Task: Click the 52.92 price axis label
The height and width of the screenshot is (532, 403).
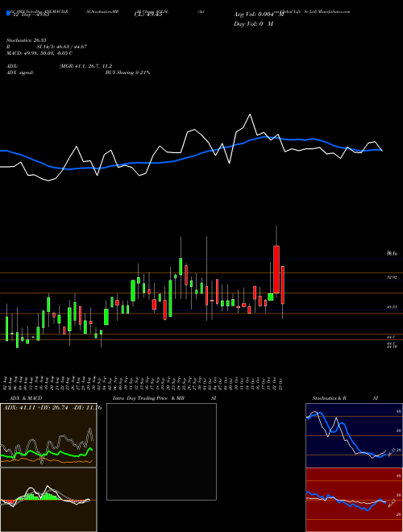Action: [393, 277]
